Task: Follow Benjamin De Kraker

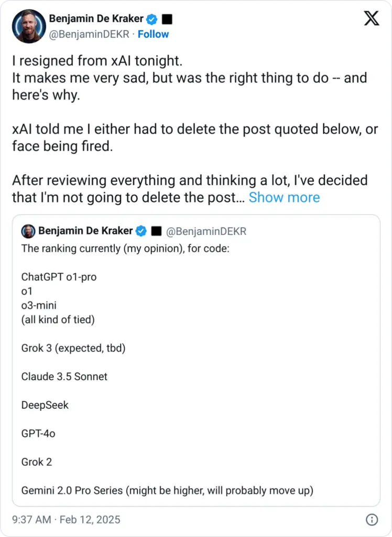Action: coord(153,34)
